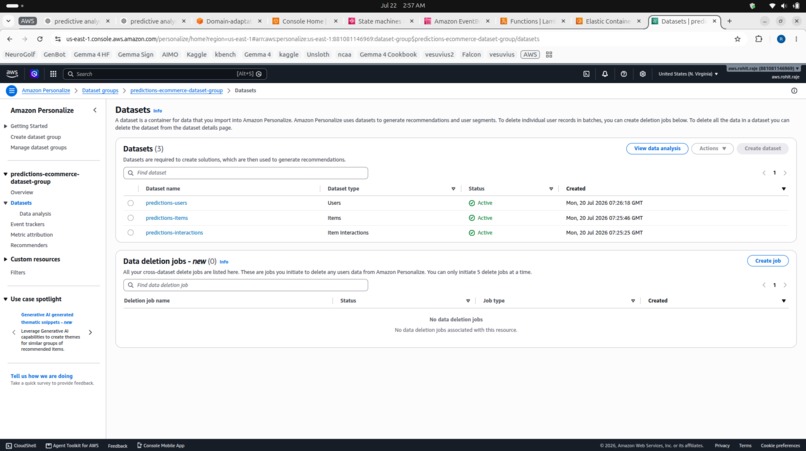The height and width of the screenshot is (451, 806).
Task: Go to next page of deletion jobs
Action: 785,285
